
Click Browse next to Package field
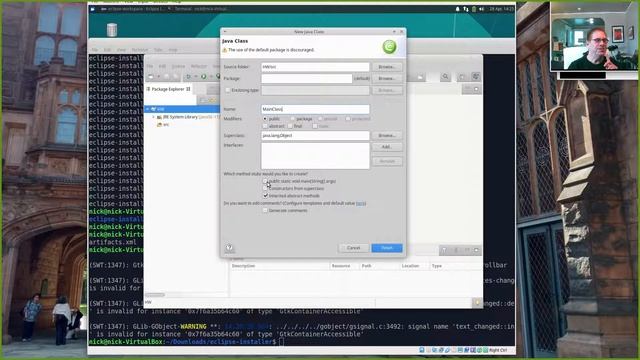[x=387, y=78]
